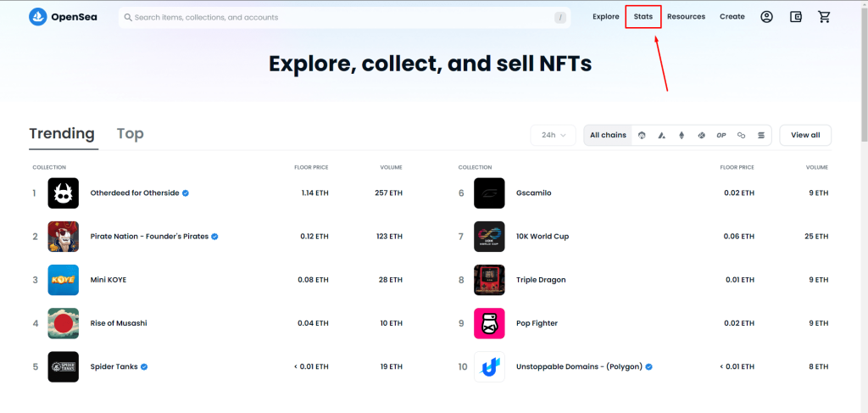Open Pirate Nation pirate thumbnail
This screenshot has width=868, height=413.
(x=63, y=237)
